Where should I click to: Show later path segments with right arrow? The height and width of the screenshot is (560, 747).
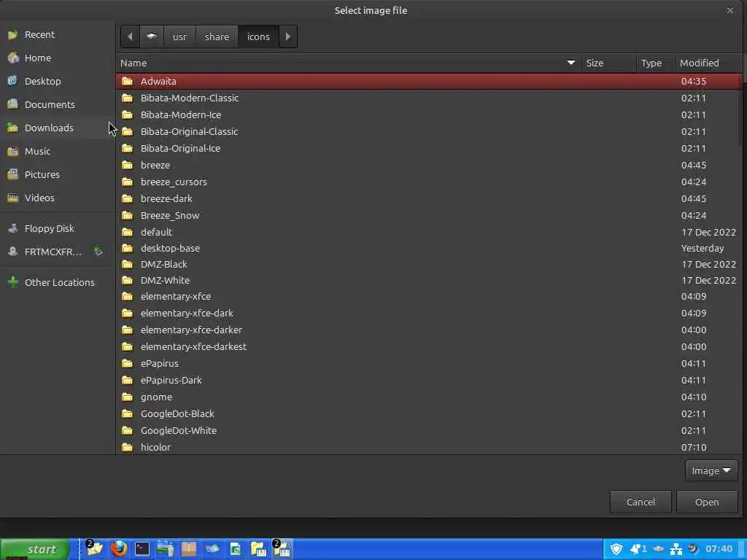287,36
